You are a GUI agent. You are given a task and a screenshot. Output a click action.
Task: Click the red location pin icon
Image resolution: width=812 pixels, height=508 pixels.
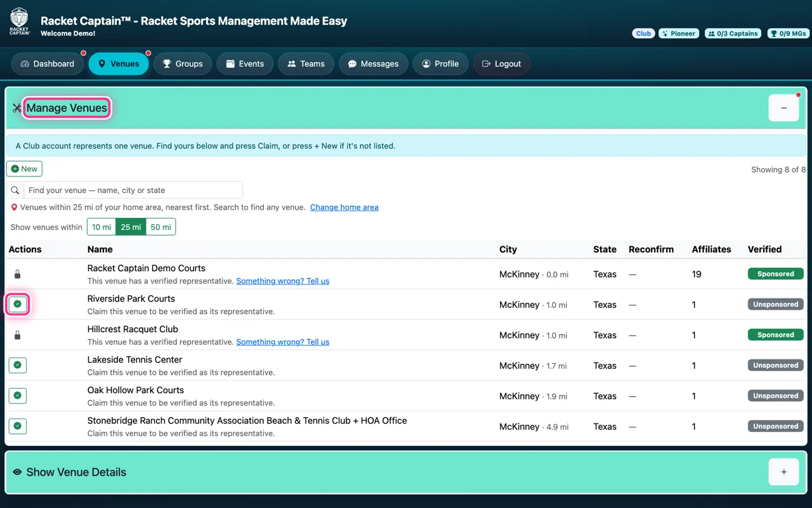14,208
